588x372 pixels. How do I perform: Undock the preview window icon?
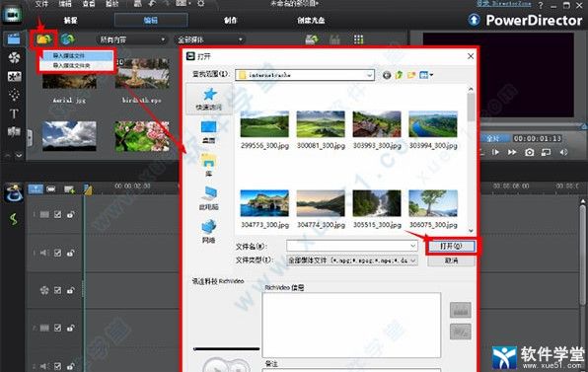pyautogui.click(x=546, y=152)
